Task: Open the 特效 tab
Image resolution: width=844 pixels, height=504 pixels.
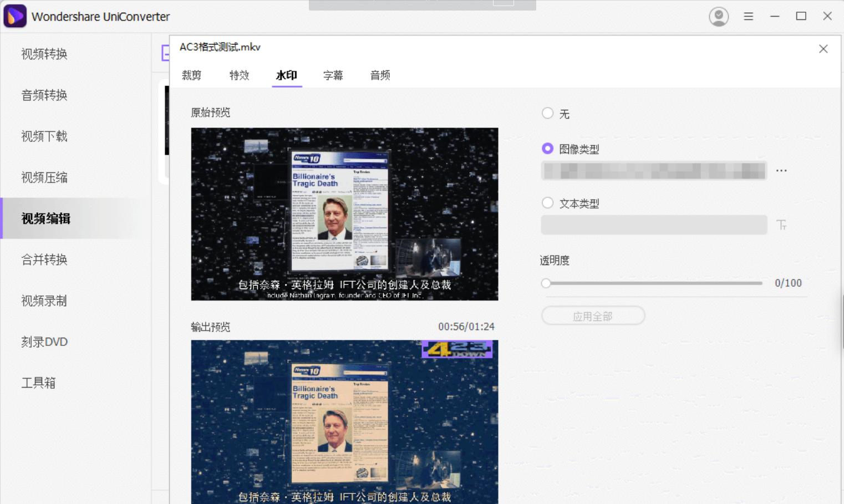Action: [239, 75]
